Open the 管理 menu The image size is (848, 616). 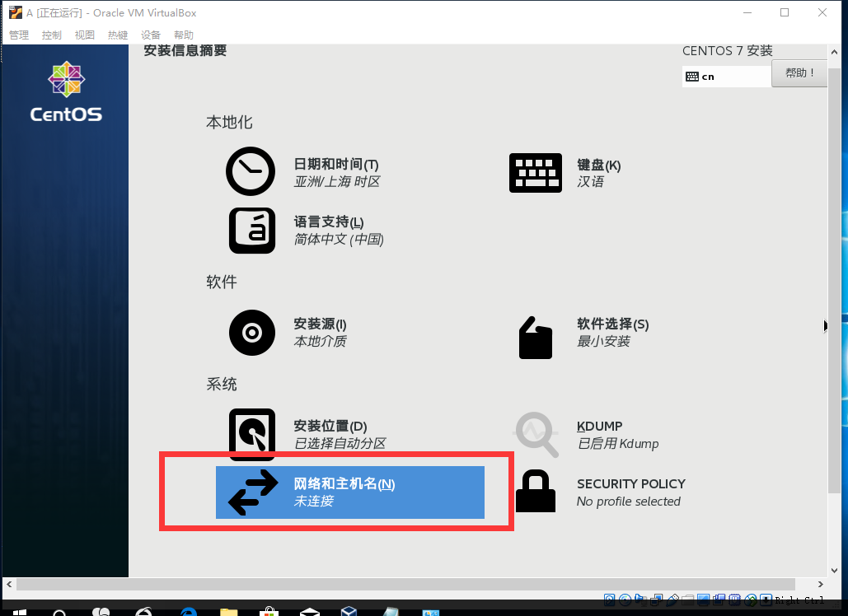(19, 35)
